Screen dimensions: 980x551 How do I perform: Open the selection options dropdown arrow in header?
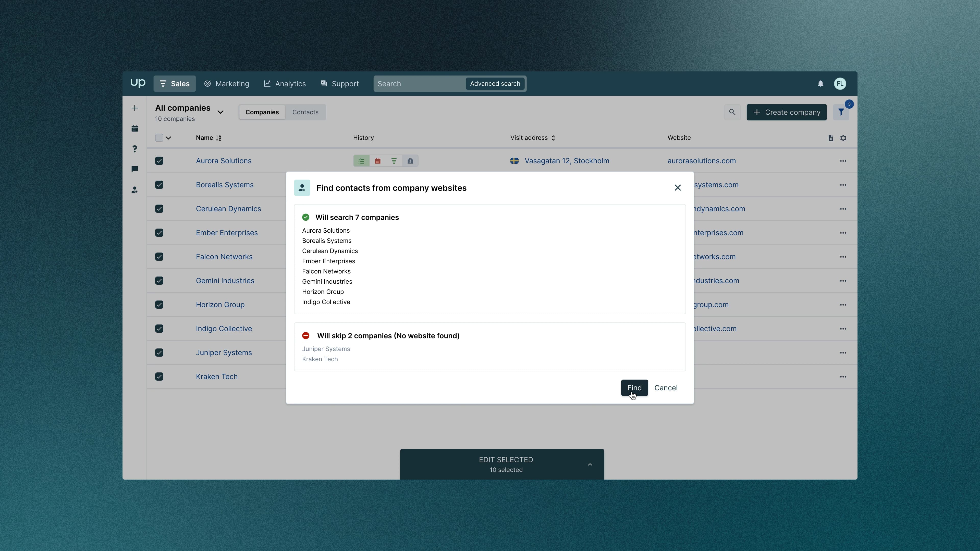(168, 138)
